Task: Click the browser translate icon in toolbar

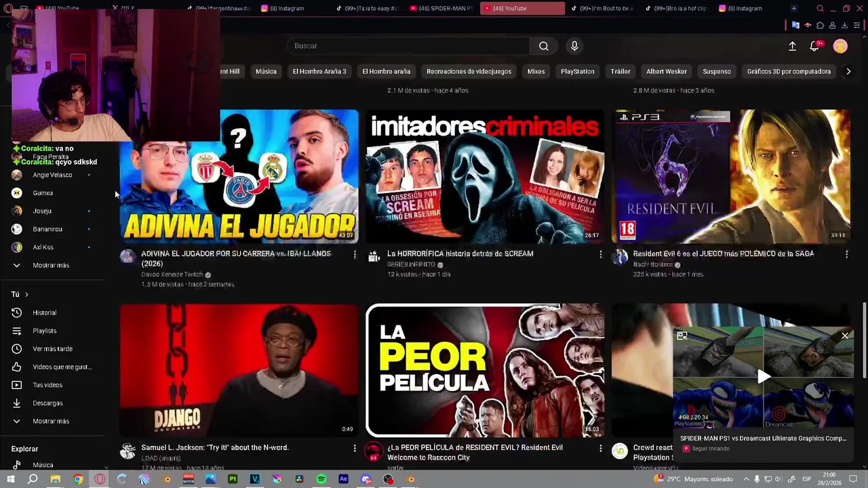Action: click(x=795, y=25)
